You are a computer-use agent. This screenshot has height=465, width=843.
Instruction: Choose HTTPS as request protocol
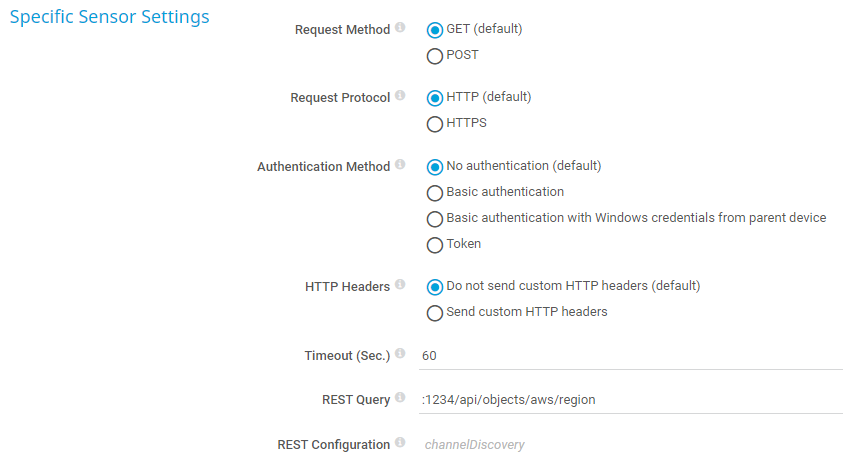click(435, 124)
